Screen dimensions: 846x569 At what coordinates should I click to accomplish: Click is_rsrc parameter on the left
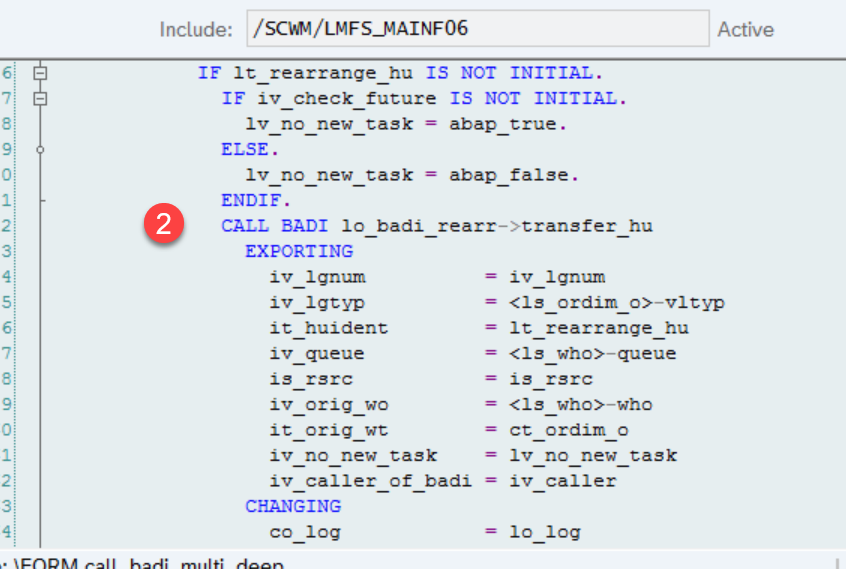(311, 379)
